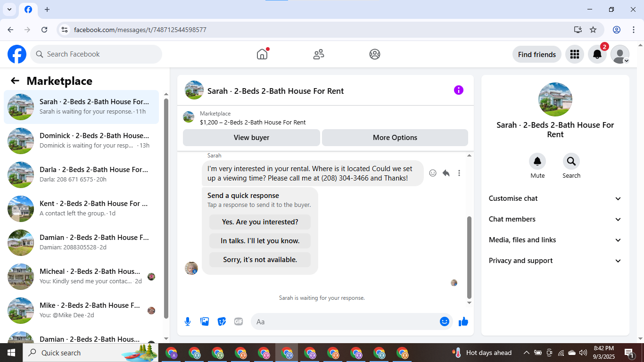Open Dominick's conversation in list
Image resolution: width=644 pixels, height=362 pixels.
[x=81, y=141]
